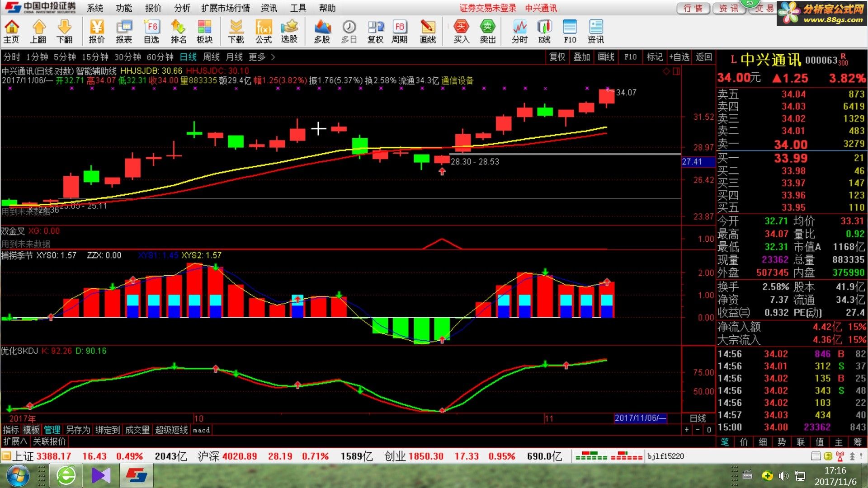Select the 月线 monthly period tab
The image size is (868, 488).
coord(234,57)
